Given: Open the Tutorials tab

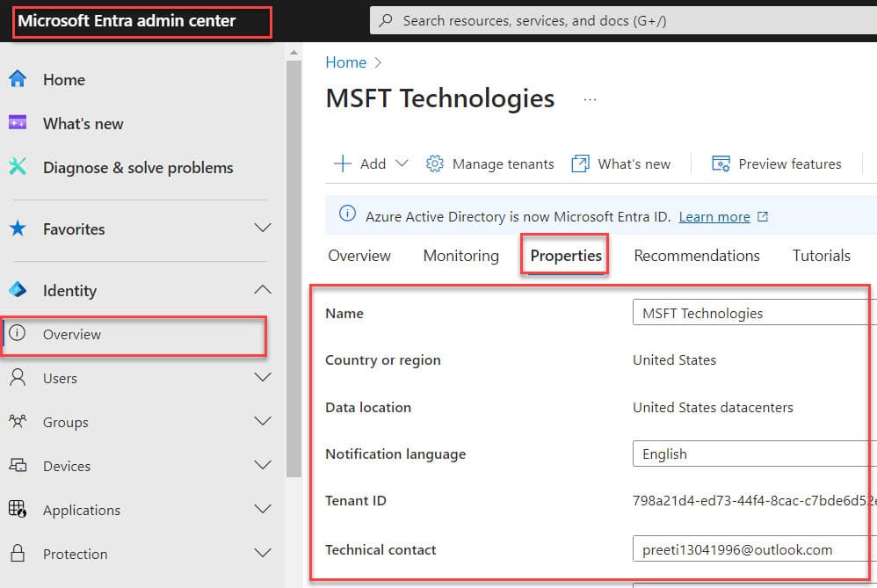Looking at the screenshot, I should click(821, 256).
